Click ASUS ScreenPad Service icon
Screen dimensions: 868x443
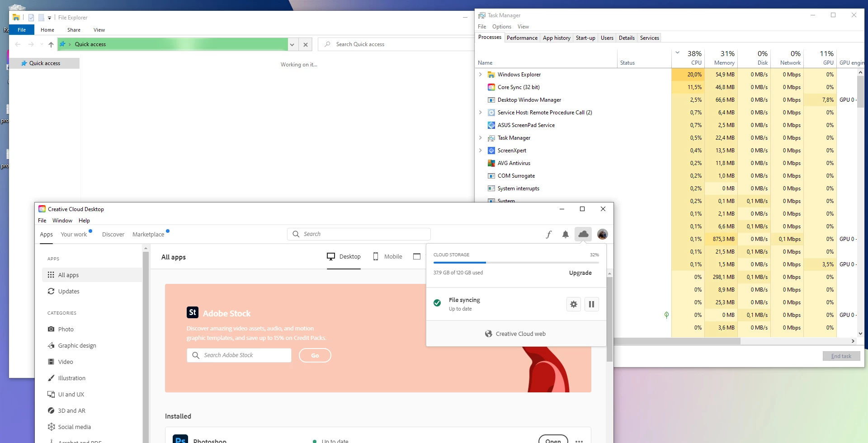coord(491,125)
